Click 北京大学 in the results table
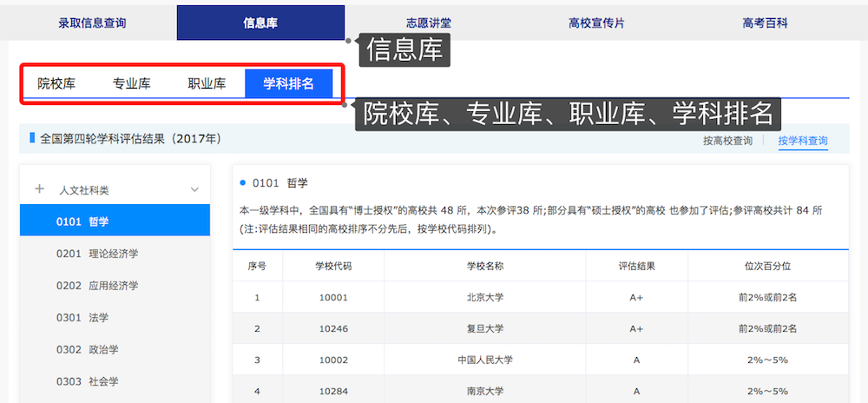This screenshot has height=403, width=868. pos(484,298)
